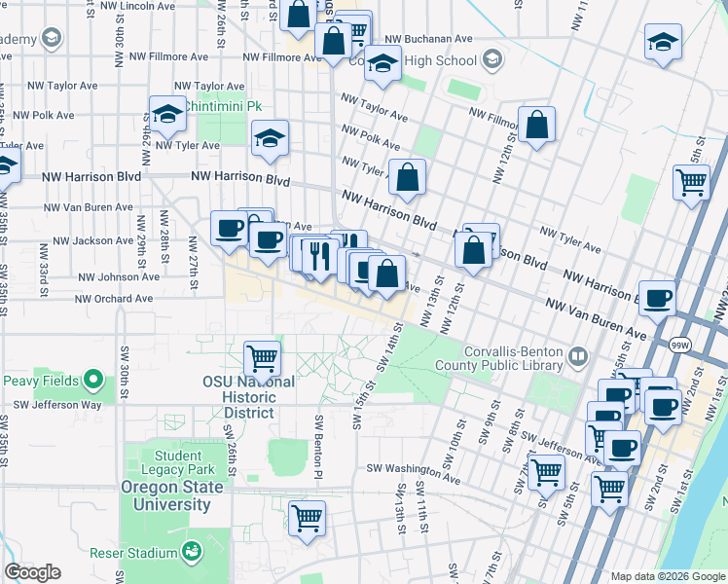728x584 pixels.
Task: Click the shopping cart marker near 5th St on the right edge
Action: pyautogui.click(x=691, y=183)
